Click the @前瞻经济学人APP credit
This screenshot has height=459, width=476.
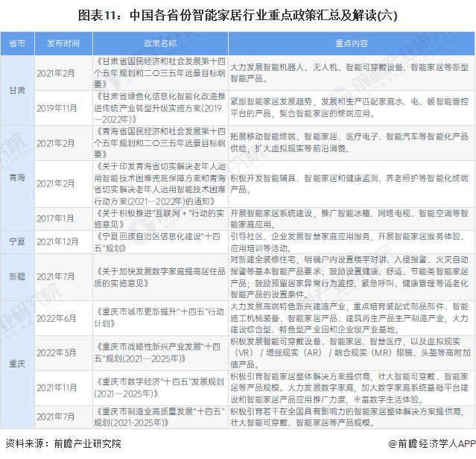432,444
